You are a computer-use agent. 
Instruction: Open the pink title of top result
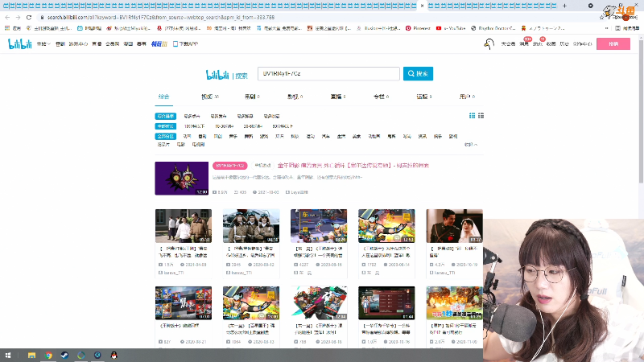353,166
